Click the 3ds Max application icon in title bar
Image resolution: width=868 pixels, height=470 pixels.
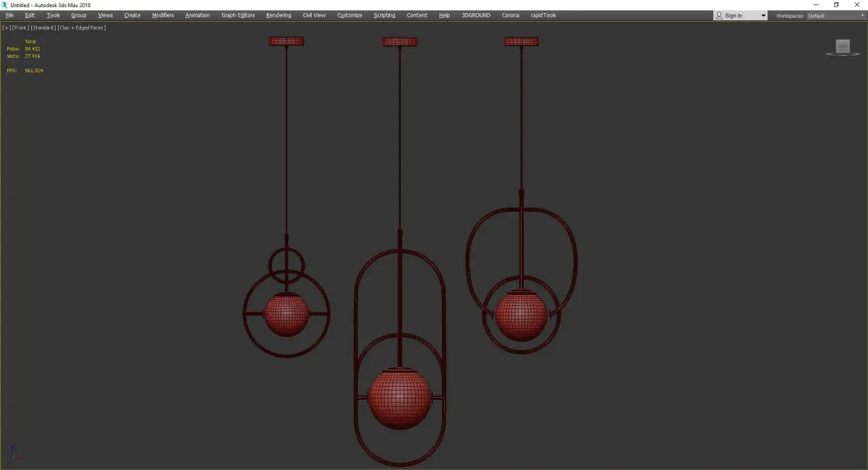click(x=4, y=5)
